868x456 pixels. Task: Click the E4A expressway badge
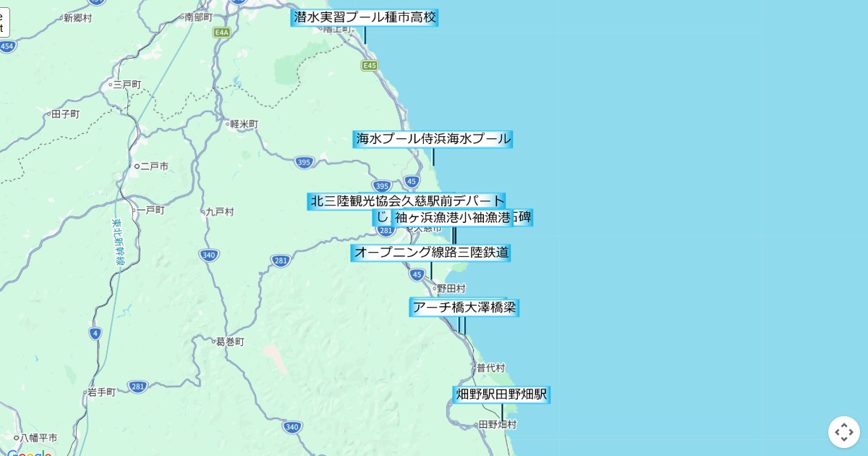tap(221, 33)
